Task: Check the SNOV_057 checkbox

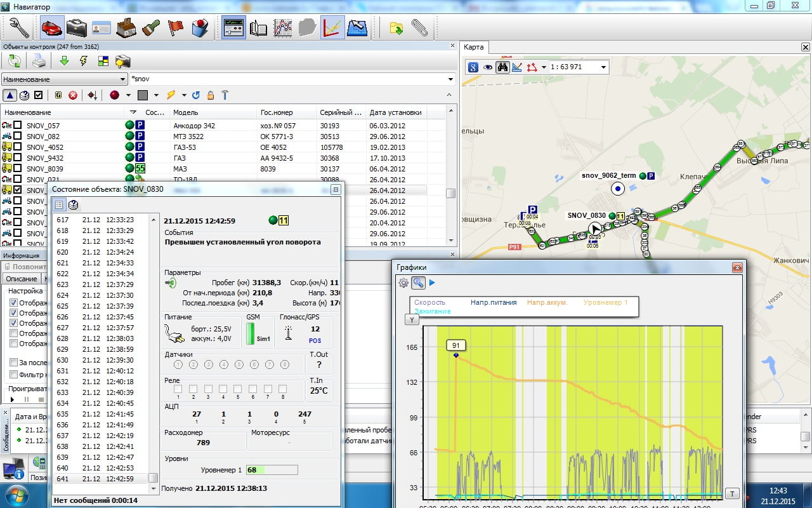Action: tap(18, 126)
